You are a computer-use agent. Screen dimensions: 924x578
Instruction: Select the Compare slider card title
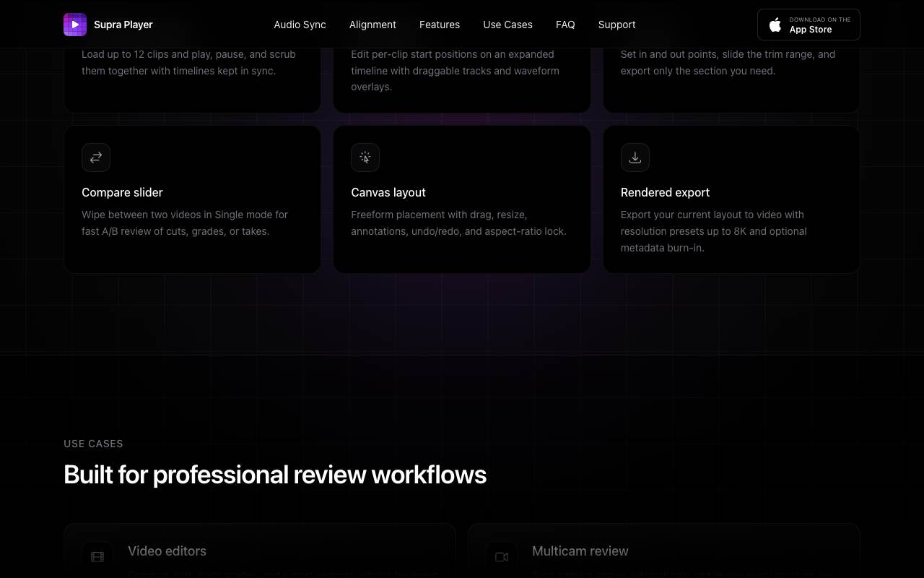pyautogui.click(x=122, y=192)
